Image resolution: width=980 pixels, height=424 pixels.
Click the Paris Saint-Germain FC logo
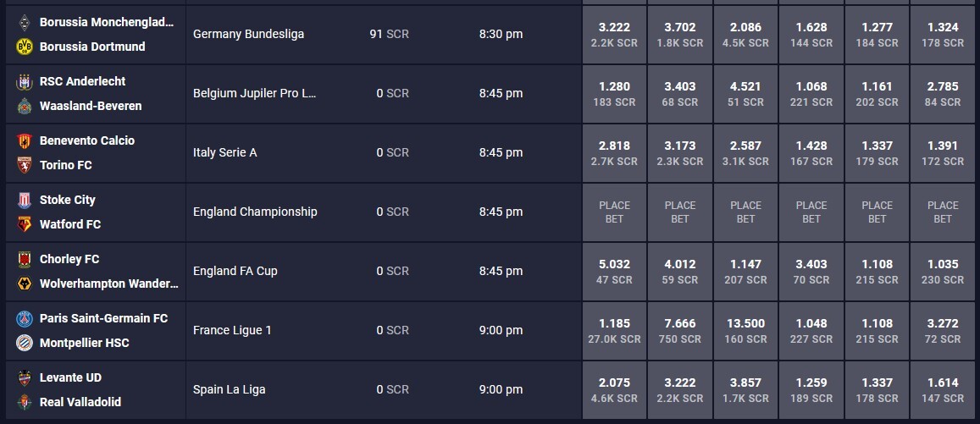(25, 318)
